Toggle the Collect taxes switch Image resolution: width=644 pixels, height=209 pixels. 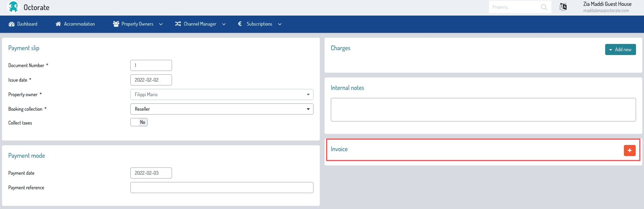[139, 122]
